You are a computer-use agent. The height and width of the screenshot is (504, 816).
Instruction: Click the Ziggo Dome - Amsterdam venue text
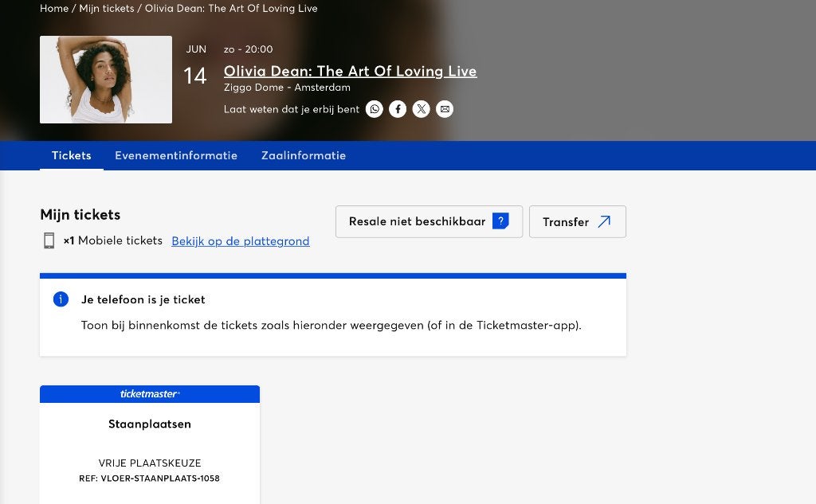(x=287, y=88)
